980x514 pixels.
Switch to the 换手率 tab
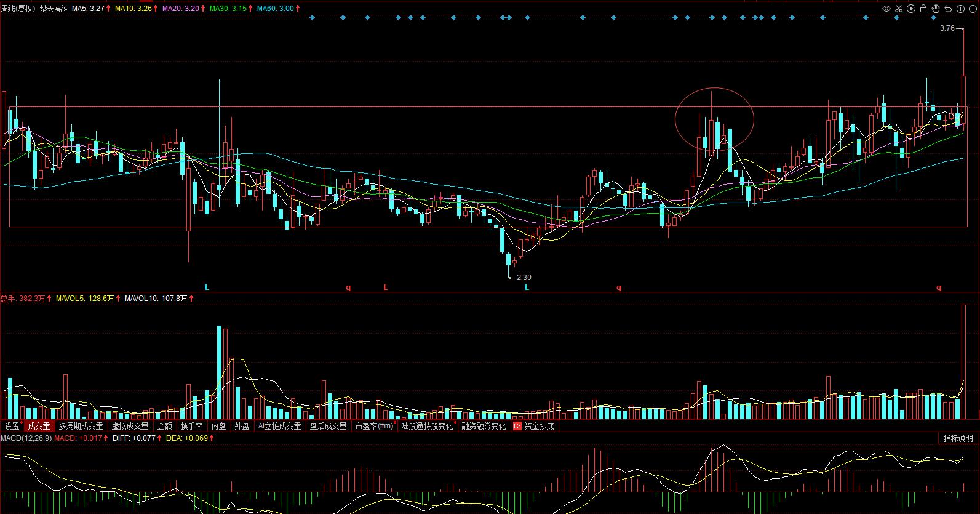191,426
